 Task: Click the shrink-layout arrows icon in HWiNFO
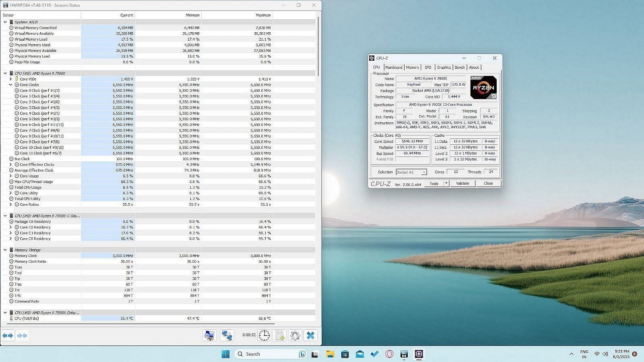pyautogui.click(x=22, y=335)
